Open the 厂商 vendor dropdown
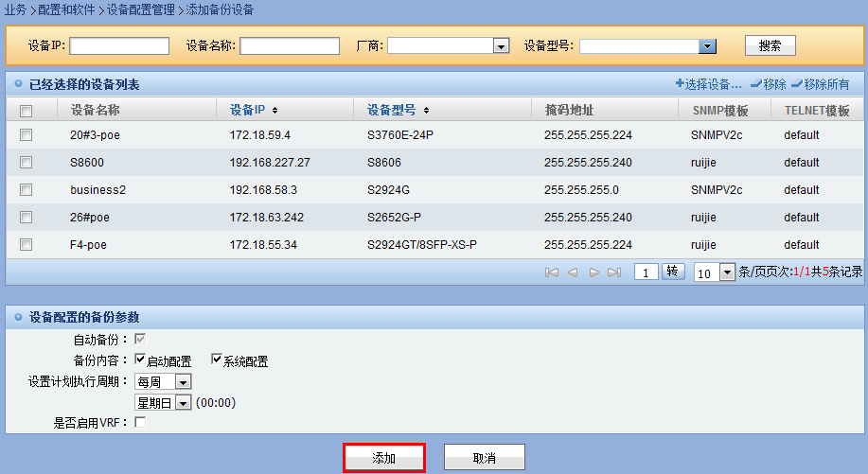Image resolution: width=868 pixels, height=474 pixels. pos(501,46)
